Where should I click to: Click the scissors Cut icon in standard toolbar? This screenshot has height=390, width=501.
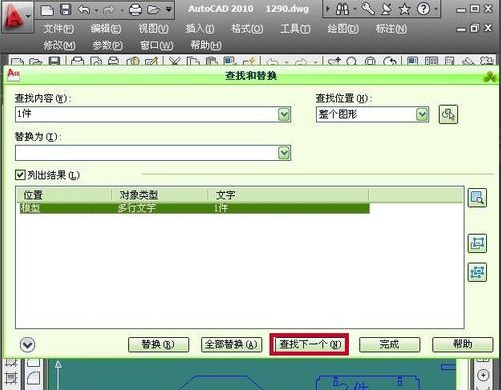174,61
